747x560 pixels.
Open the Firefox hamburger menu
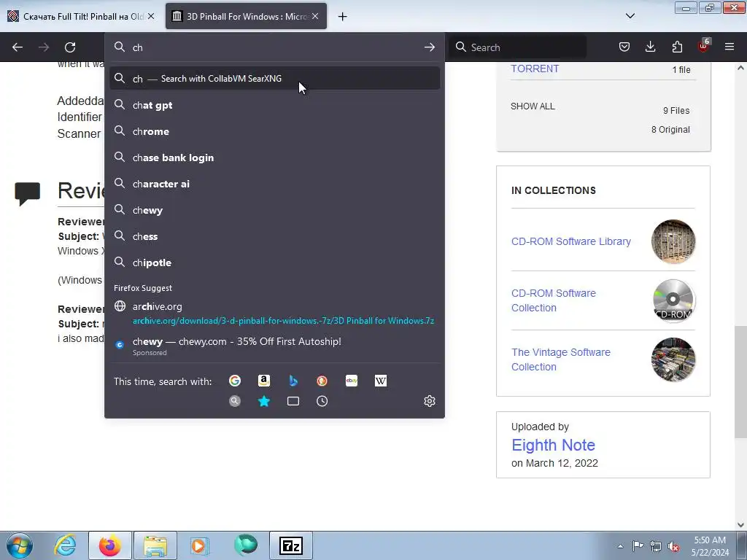click(x=729, y=47)
